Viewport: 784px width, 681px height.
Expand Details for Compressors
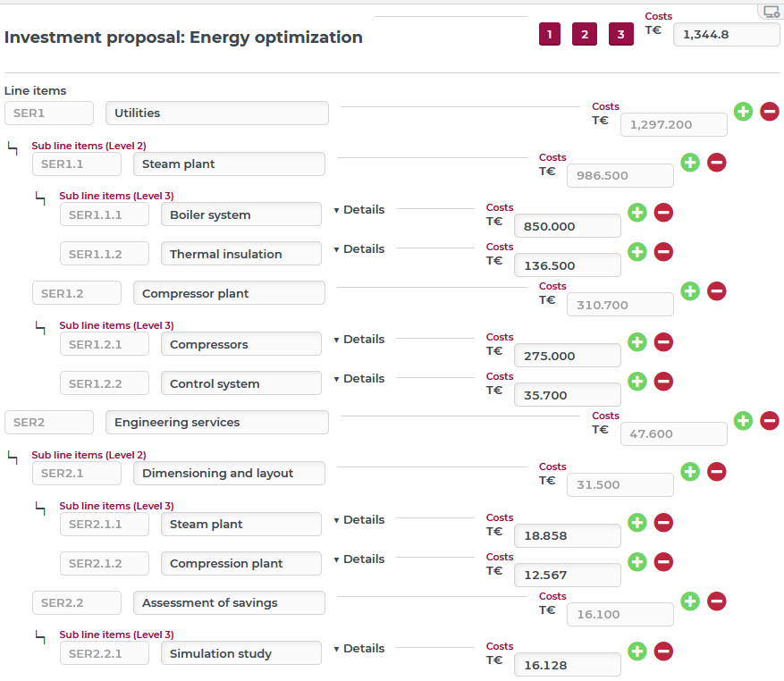click(x=359, y=339)
